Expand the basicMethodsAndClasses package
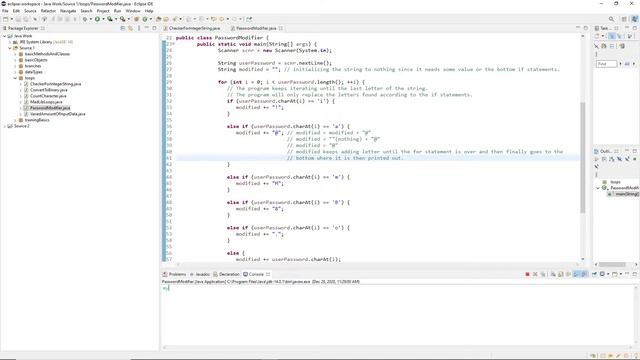640x360 pixels. [15, 54]
